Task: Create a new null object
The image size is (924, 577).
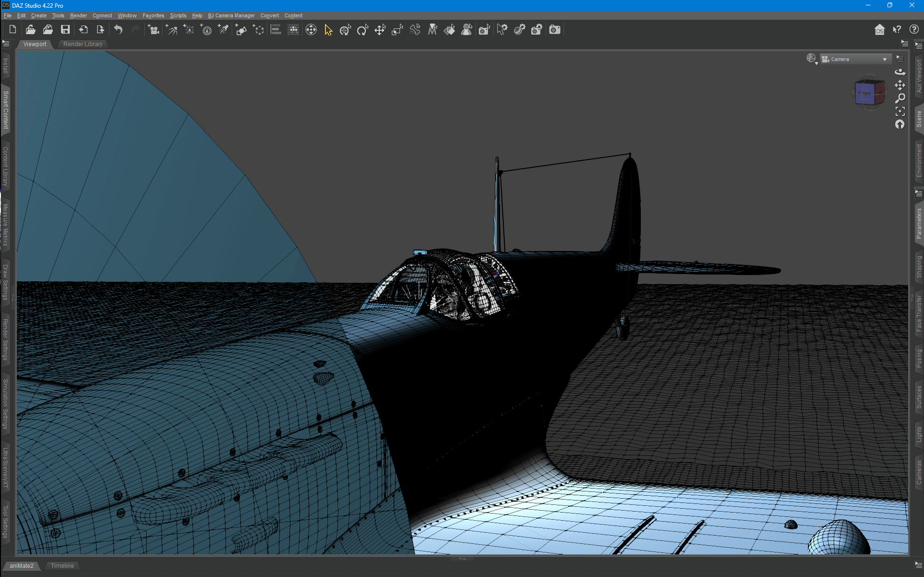Action: 259,30
